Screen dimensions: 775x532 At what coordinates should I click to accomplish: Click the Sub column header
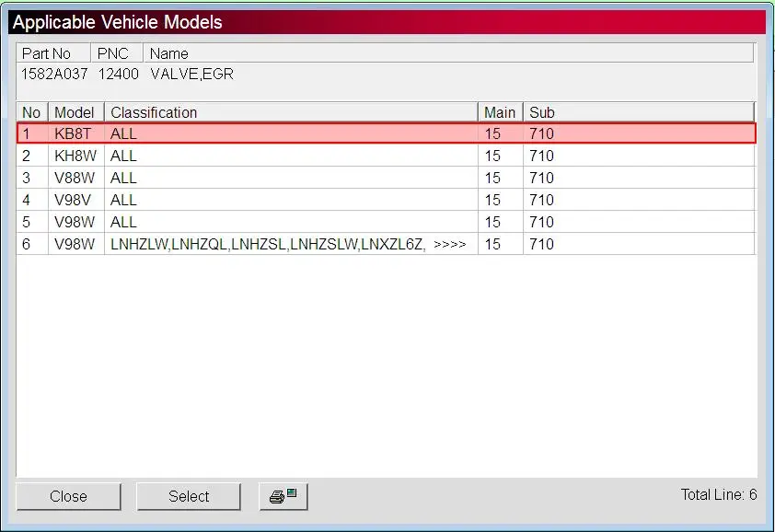(x=639, y=112)
